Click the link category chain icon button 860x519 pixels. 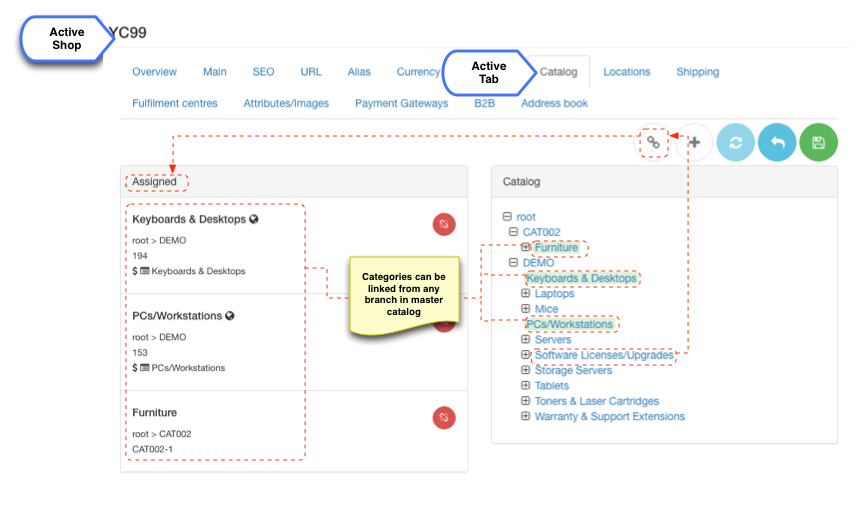tap(653, 143)
